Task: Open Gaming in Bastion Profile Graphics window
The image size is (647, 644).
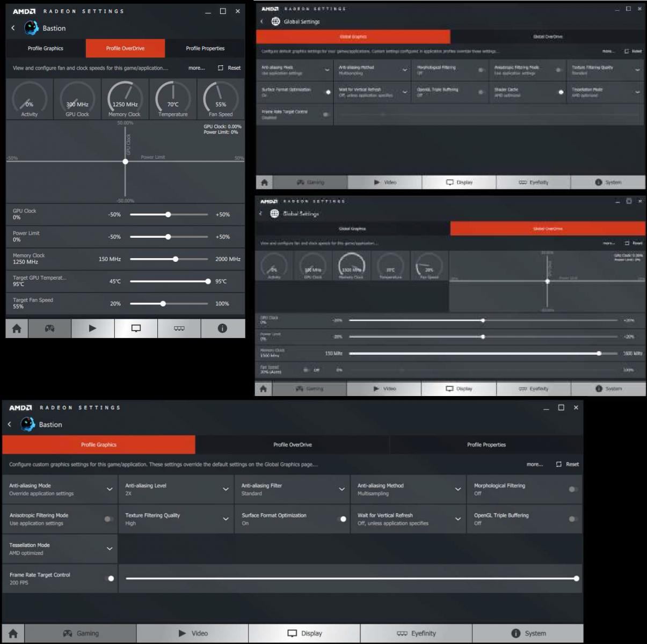Action: pos(81,633)
